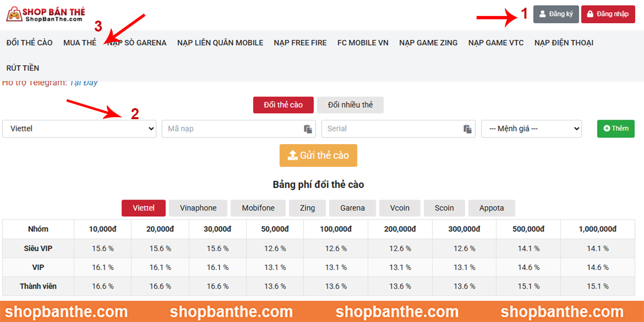Switch to Zing fee tab
This screenshot has width=644, height=322.
[x=308, y=208]
